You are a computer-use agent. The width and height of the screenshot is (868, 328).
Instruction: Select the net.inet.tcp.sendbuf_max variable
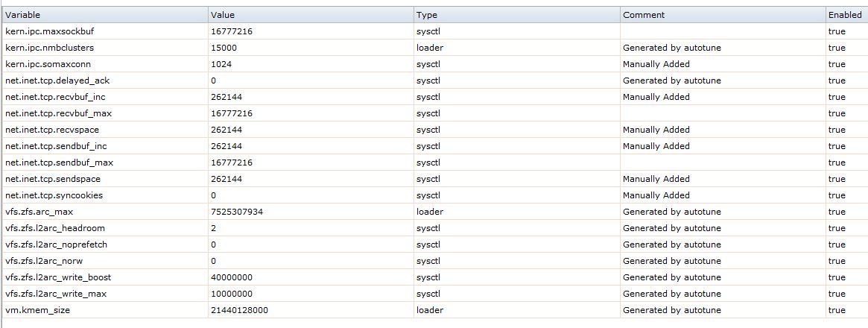pyautogui.click(x=59, y=163)
